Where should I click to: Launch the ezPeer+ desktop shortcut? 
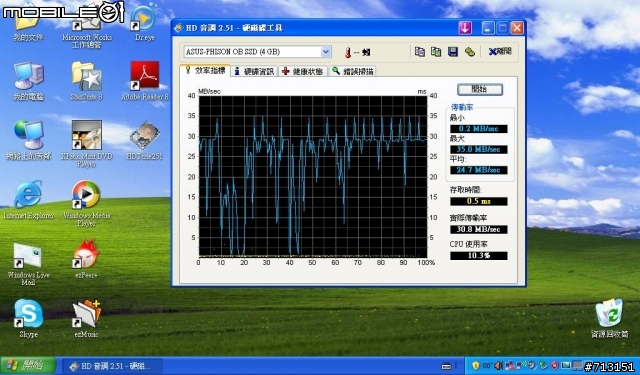click(87, 259)
